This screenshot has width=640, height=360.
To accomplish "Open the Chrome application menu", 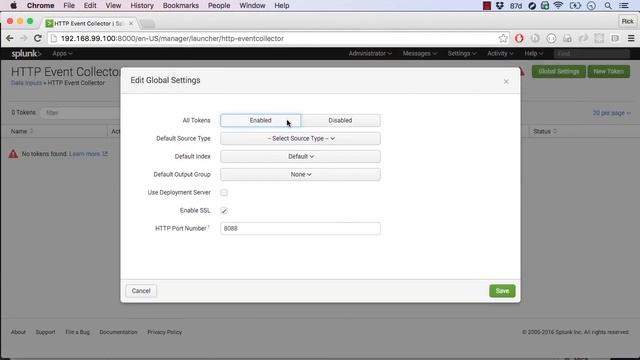I will pos(40,6).
